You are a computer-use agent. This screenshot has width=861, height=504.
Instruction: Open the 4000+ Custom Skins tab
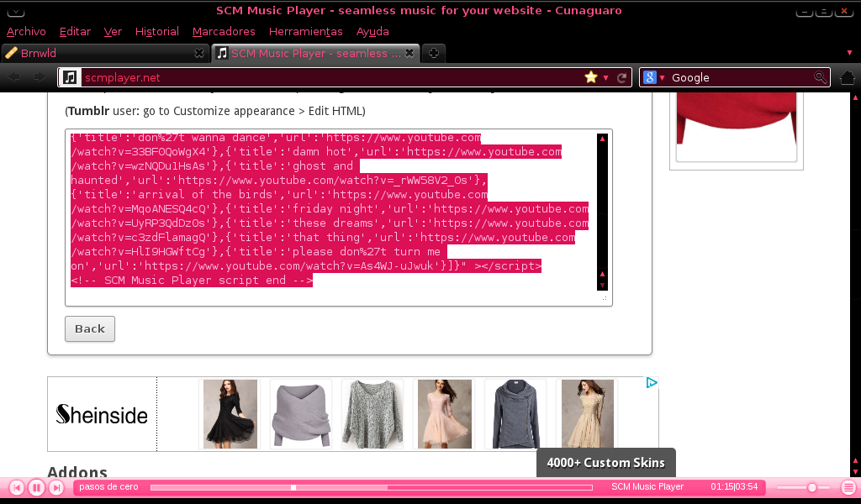pos(605,462)
